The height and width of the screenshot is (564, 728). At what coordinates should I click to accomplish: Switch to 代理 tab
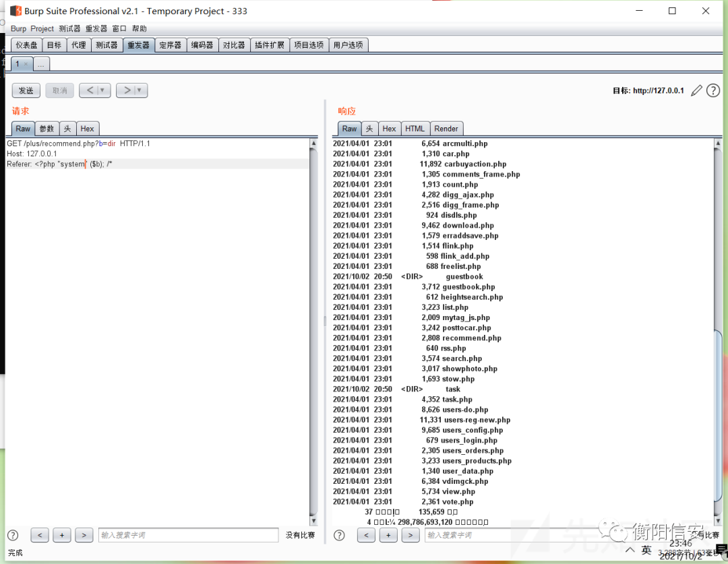[79, 45]
